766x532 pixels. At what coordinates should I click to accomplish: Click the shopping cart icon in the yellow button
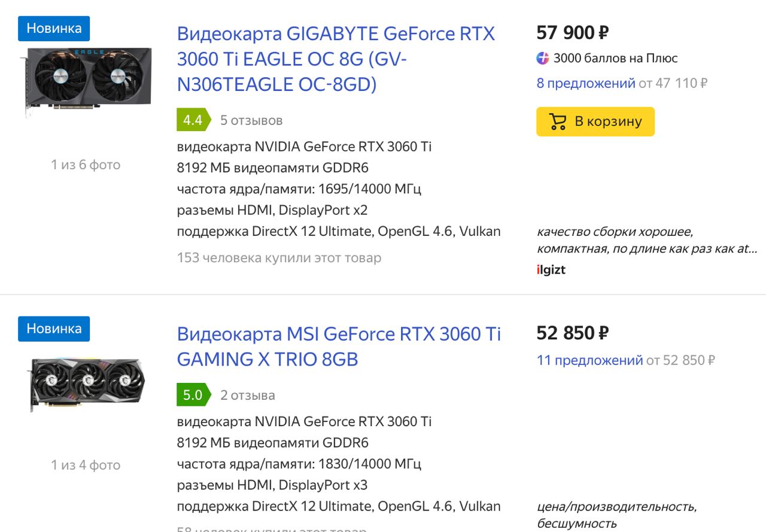pyautogui.click(x=558, y=122)
